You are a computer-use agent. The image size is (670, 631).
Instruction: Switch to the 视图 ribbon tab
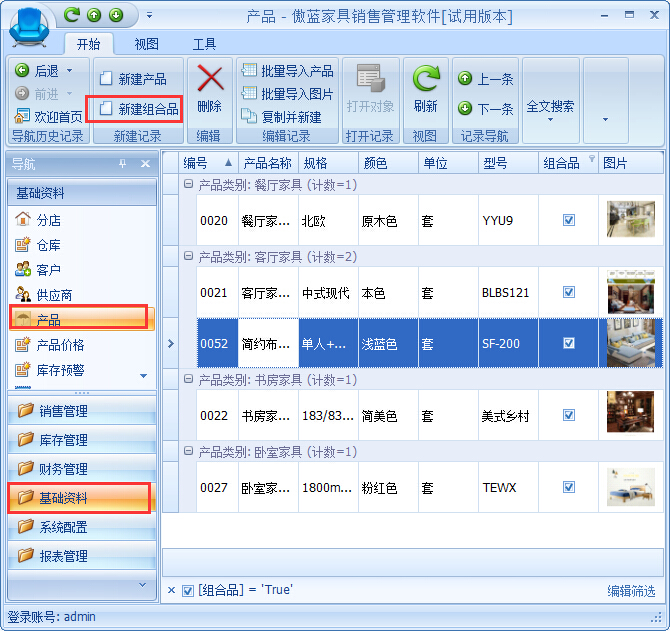pos(147,44)
